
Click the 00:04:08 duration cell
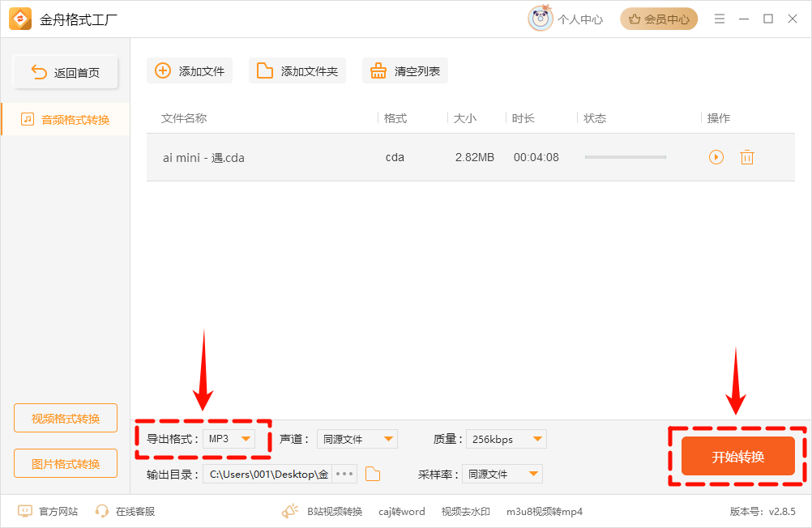[x=536, y=157]
